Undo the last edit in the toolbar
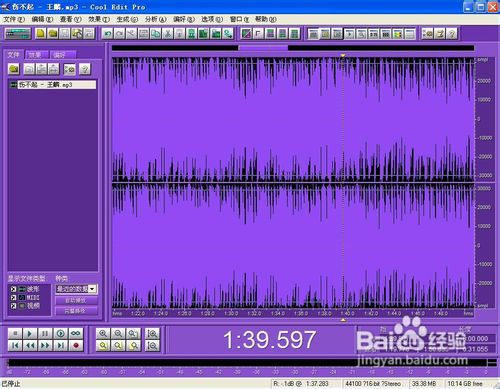The width and height of the screenshot is (500, 389). (x=107, y=34)
